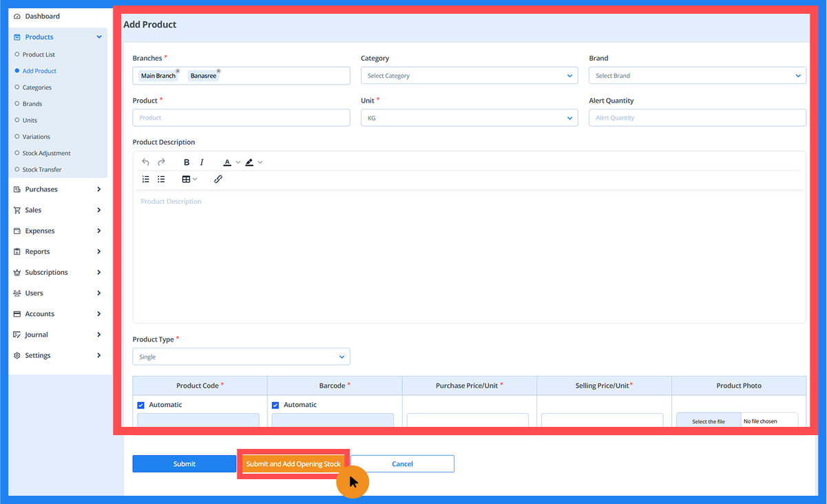The image size is (827, 504).
Task: Click the insert link icon
Action: coord(218,179)
